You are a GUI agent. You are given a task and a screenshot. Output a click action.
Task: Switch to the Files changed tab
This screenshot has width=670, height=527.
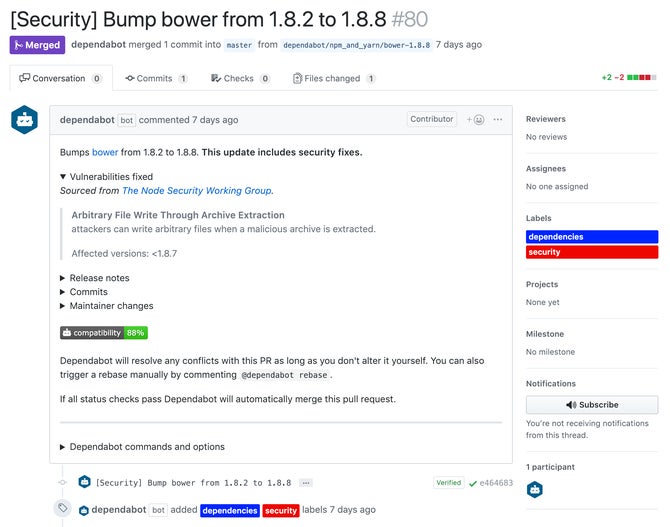334,79
